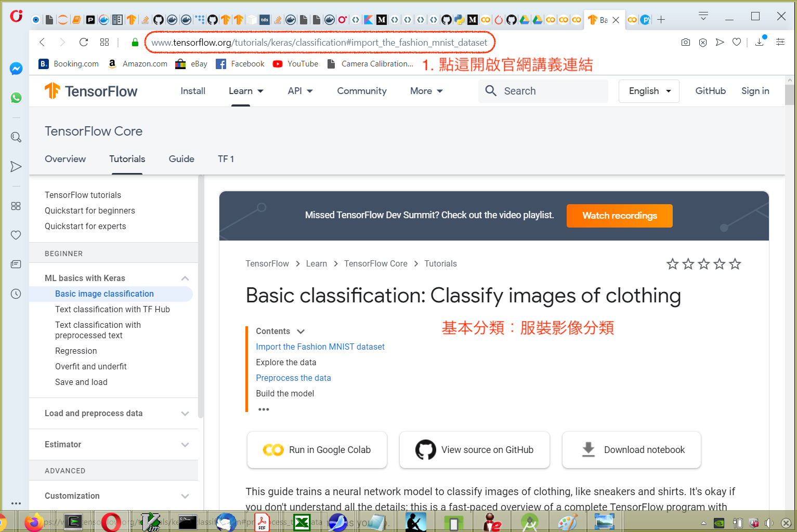This screenshot has height=532, width=797.
Task: Open the tab menu icon in title bar
Action: [x=703, y=16]
